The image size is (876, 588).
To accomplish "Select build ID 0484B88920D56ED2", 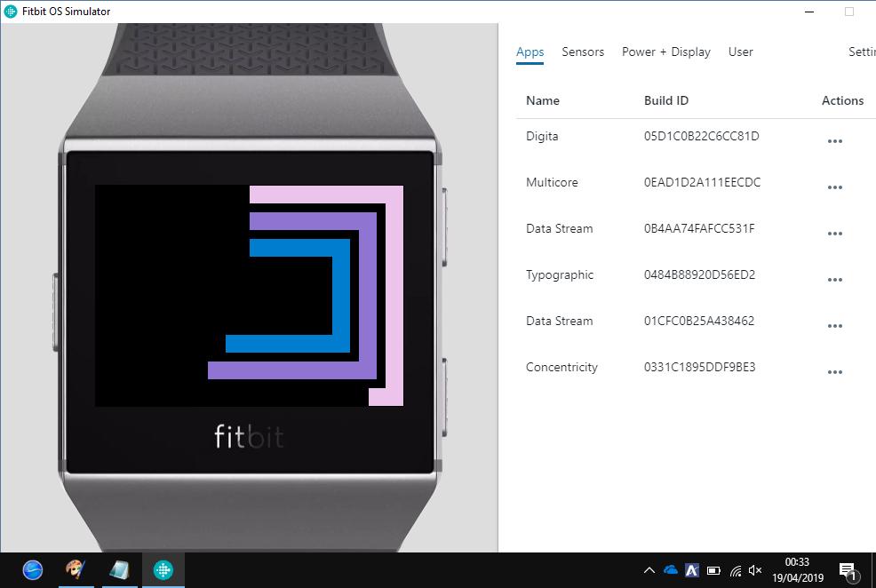I will click(x=699, y=274).
